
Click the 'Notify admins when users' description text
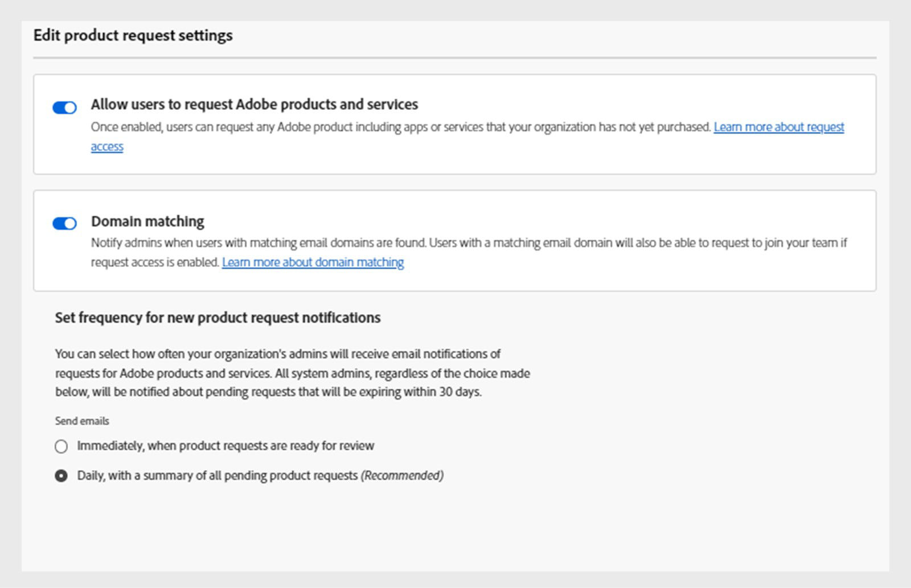tap(469, 253)
